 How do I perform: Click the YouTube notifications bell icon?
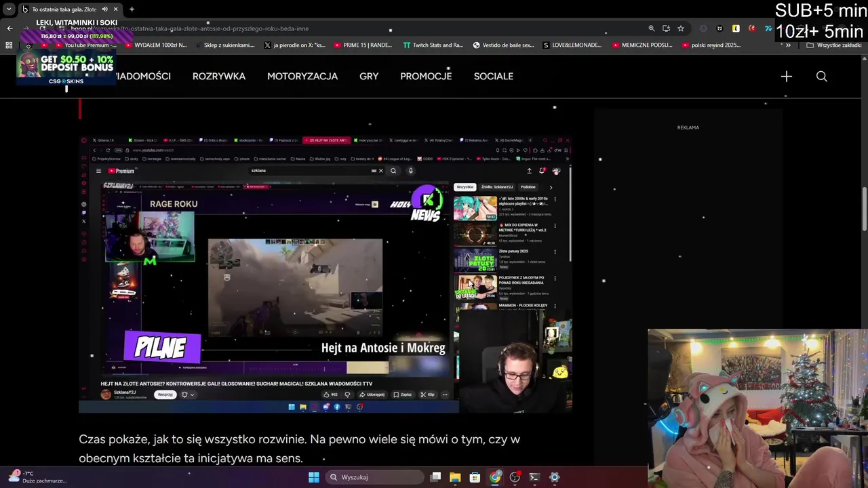pos(542,171)
